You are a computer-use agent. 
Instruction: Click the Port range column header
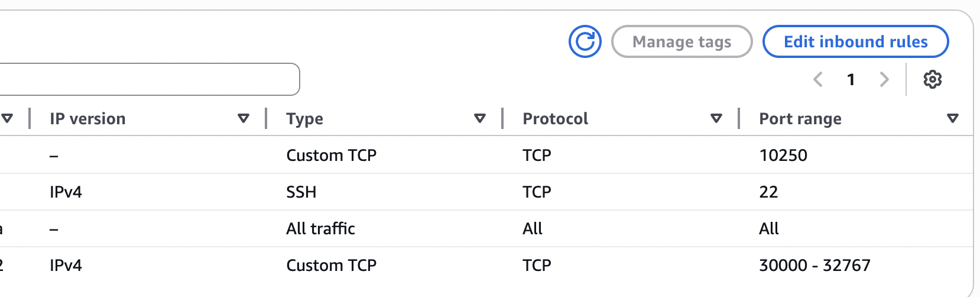coord(800,118)
